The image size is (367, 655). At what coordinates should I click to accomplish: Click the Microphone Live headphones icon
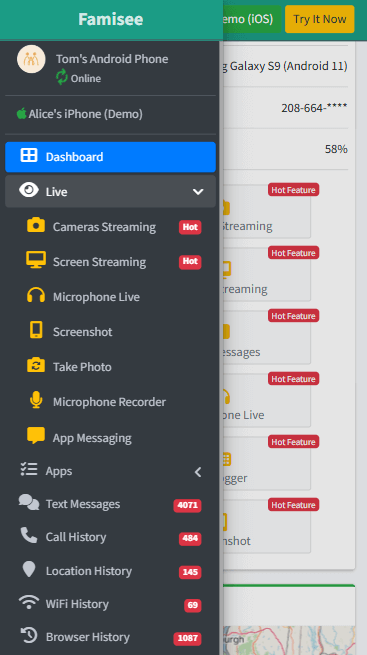coord(36,295)
